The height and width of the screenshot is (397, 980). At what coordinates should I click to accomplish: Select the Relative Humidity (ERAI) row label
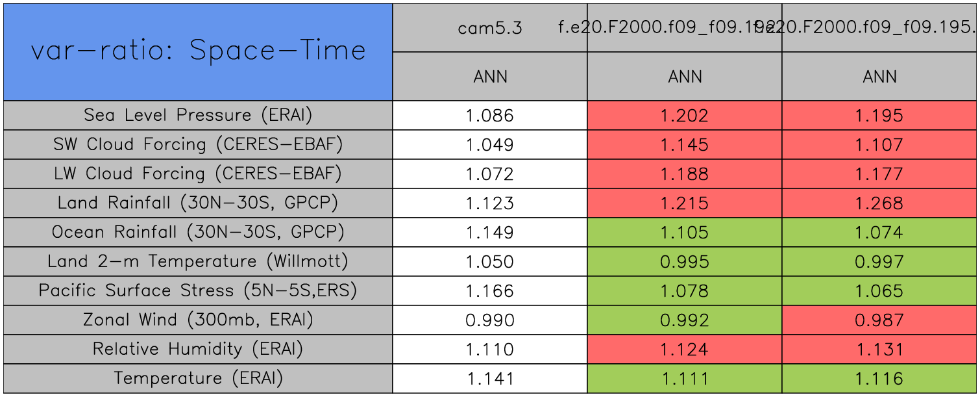198,350
